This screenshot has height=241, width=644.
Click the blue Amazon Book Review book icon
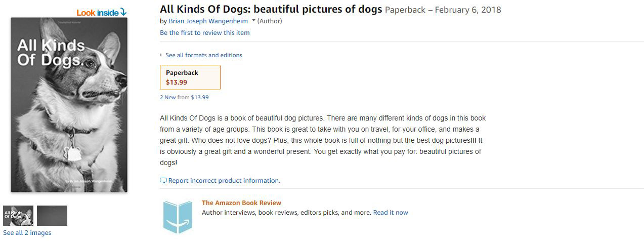[x=178, y=217]
